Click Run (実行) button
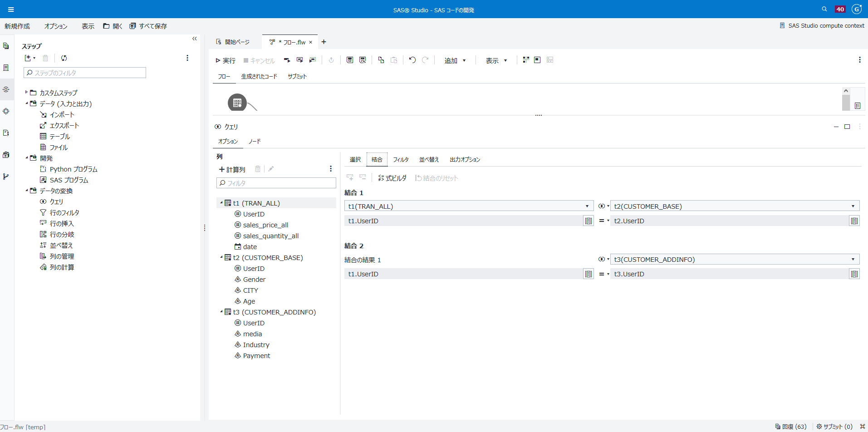 click(226, 60)
